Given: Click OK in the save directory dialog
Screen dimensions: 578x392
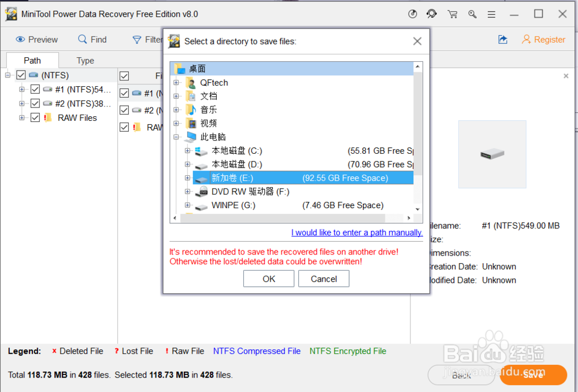Looking at the screenshot, I should [x=269, y=279].
